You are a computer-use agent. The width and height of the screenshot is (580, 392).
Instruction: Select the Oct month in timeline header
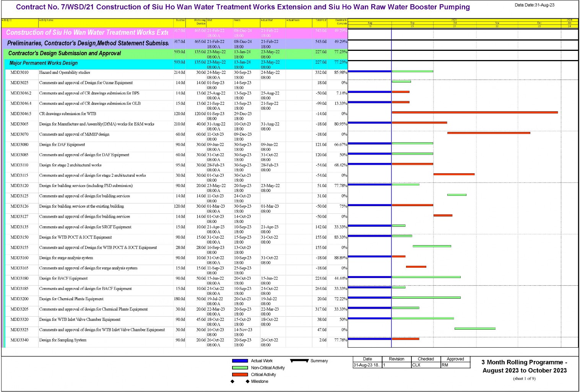coord(455,23)
